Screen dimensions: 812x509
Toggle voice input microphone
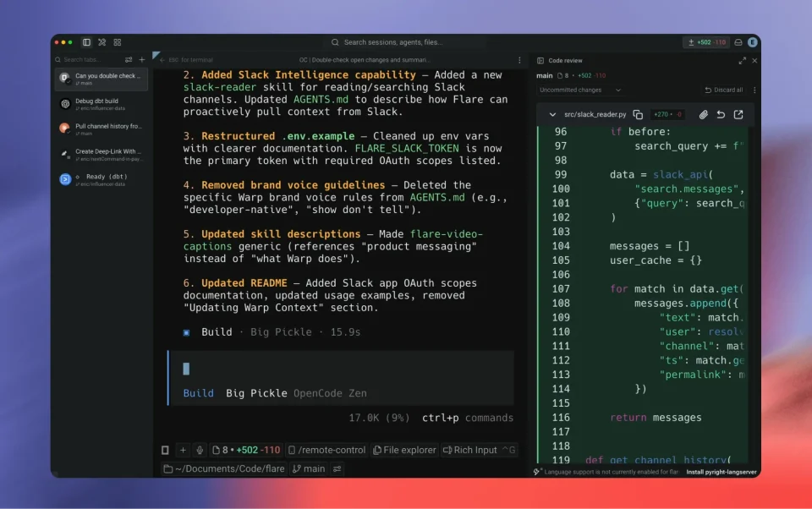(x=200, y=450)
